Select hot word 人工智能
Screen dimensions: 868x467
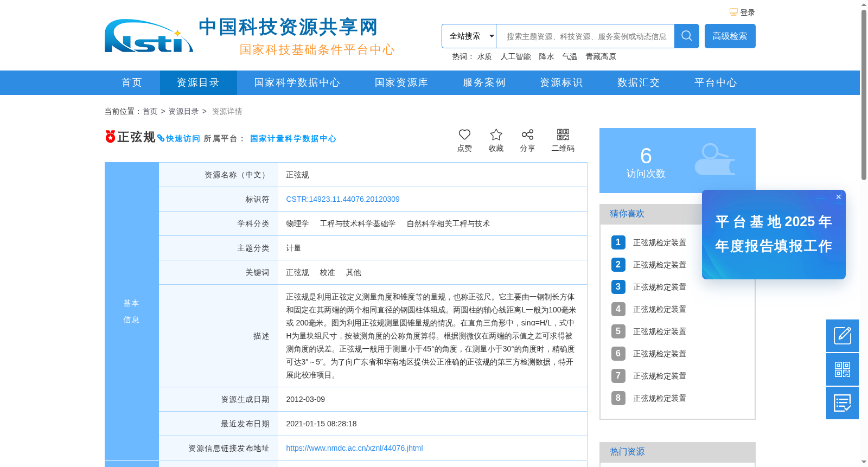(x=515, y=56)
